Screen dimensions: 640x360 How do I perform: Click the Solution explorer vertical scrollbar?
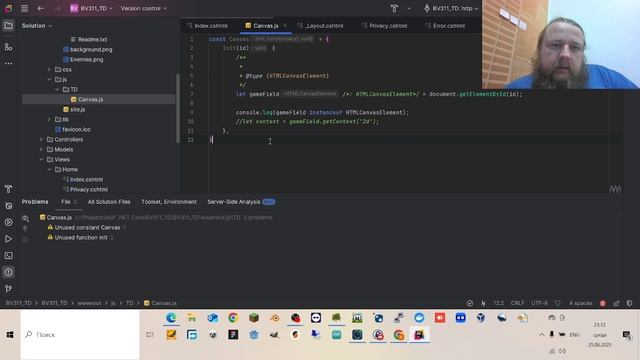[x=178, y=109]
